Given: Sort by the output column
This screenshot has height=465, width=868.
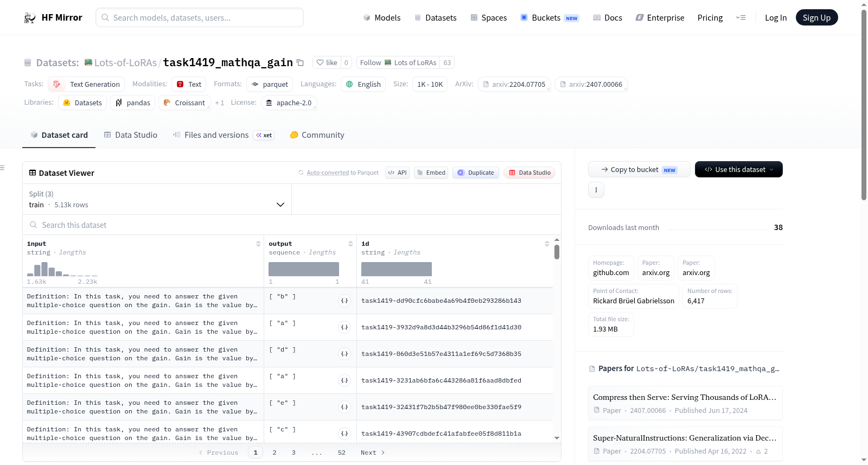Looking at the screenshot, I should (350, 244).
